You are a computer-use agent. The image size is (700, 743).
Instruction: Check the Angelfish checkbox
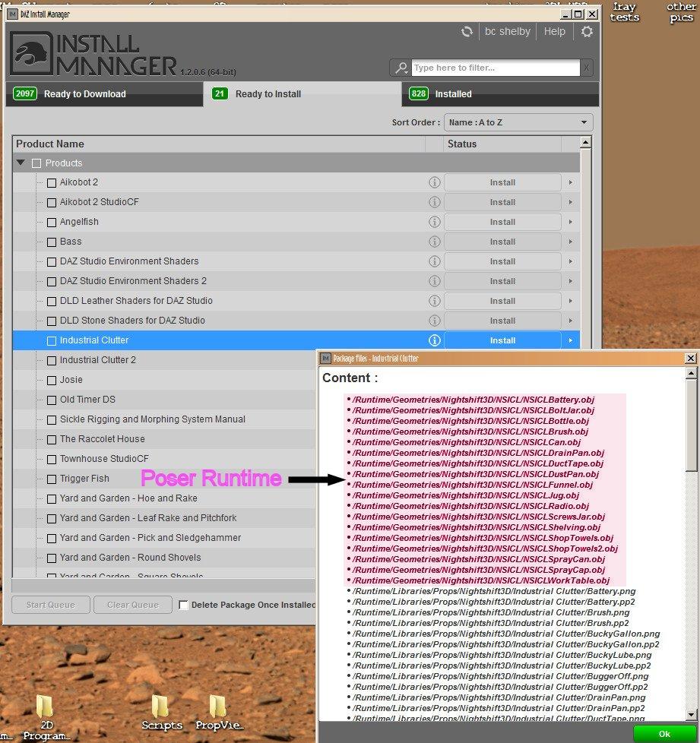coord(52,223)
